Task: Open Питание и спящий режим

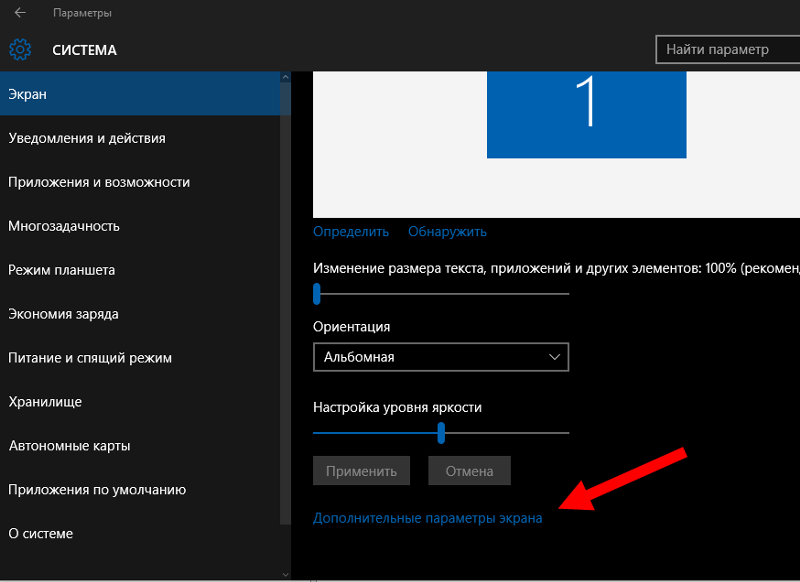Action: (x=140, y=358)
